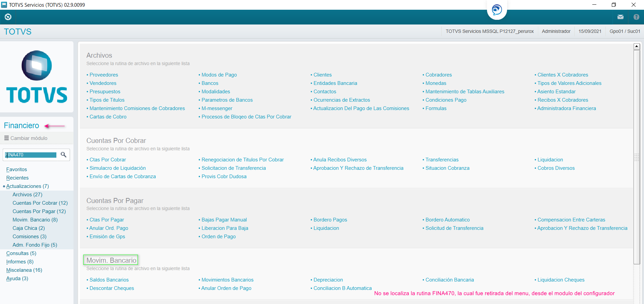Open the Administradora Financiera routine
Screen dimensions: 644x304
[566, 108]
